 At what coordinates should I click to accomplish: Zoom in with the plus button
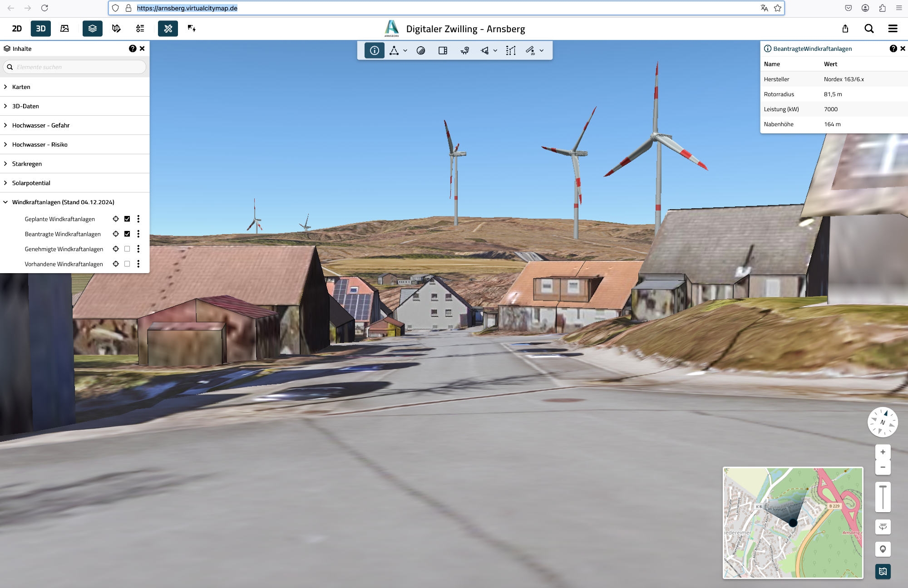point(883,452)
